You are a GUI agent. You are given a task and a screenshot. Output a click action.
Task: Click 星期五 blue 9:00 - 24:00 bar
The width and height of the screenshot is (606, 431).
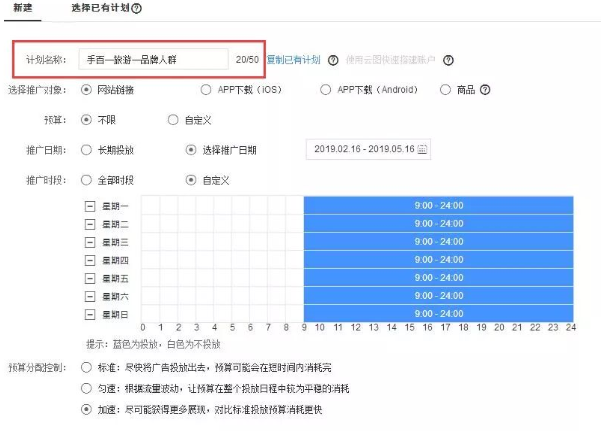pyautogui.click(x=439, y=278)
